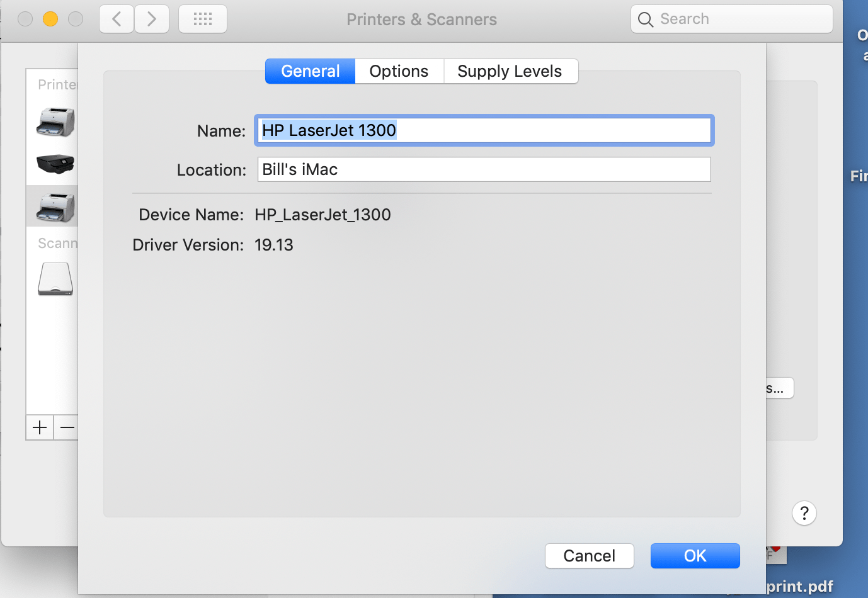Click the Printers & Scanners window title

(x=421, y=20)
